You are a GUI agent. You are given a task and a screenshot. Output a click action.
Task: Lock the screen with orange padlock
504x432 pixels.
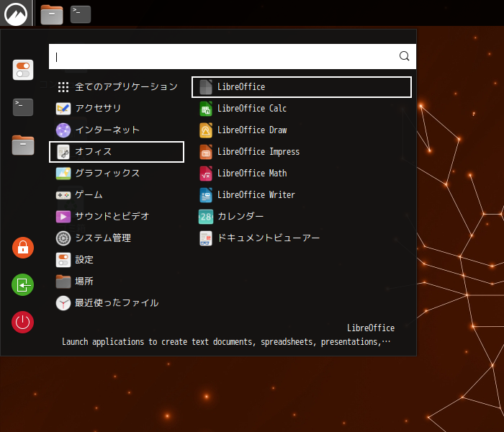[x=23, y=248]
